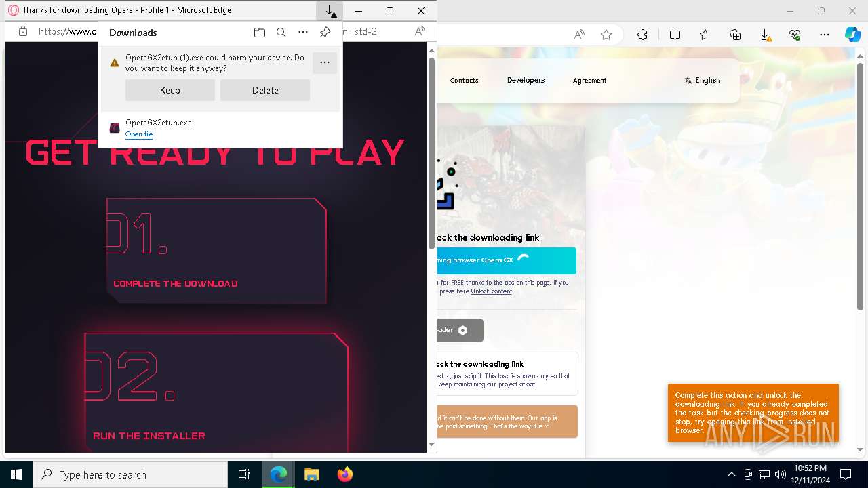The image size is (868, 488).
Task: Open downloads folder icon in Downloads panel
Action: click(259, 33)
